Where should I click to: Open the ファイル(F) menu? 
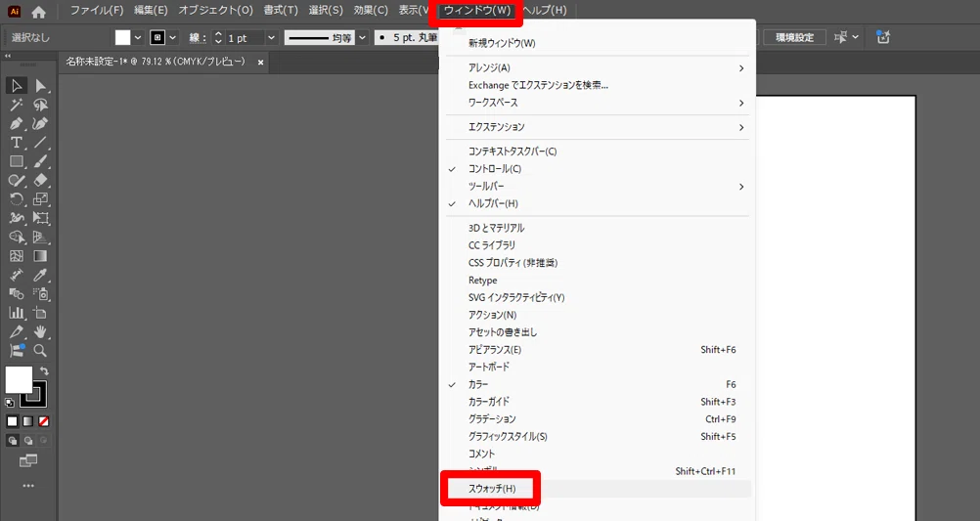tap(96, 11)
